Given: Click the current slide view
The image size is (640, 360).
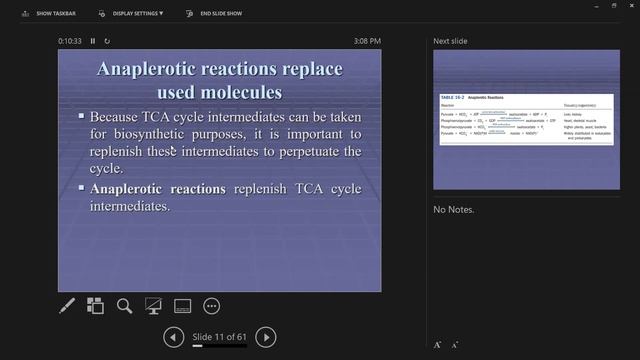Looking at the screenshot, I should (x=220, y=171).
